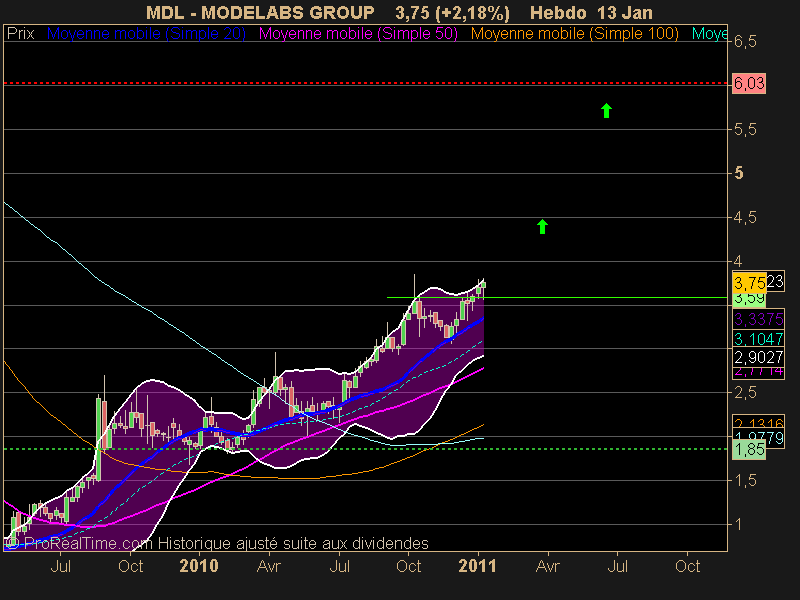Screen dimensions: 800x600
Task: Click the 2010 year label on time axis
Action: click(199, 566)
